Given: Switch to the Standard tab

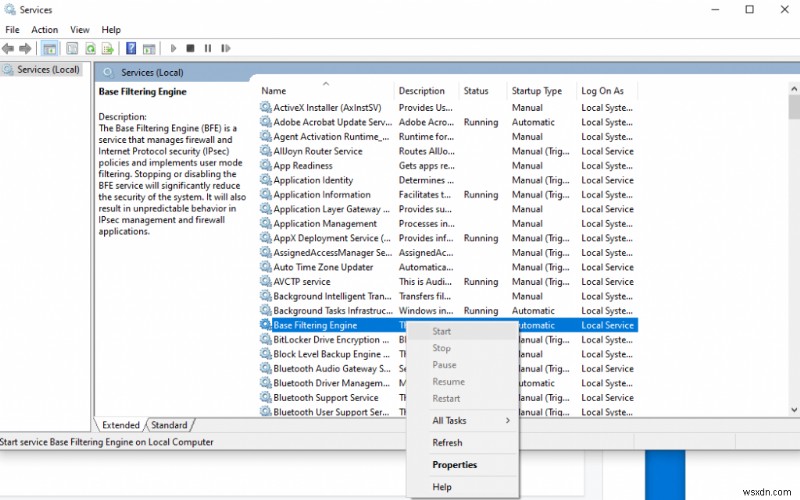Looking at the screenshot, I should tap(169, 425).
